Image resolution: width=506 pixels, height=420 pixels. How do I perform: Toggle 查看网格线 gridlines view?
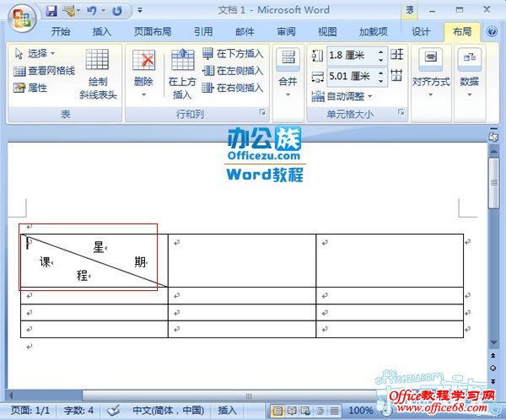click(x=44, y=71)
